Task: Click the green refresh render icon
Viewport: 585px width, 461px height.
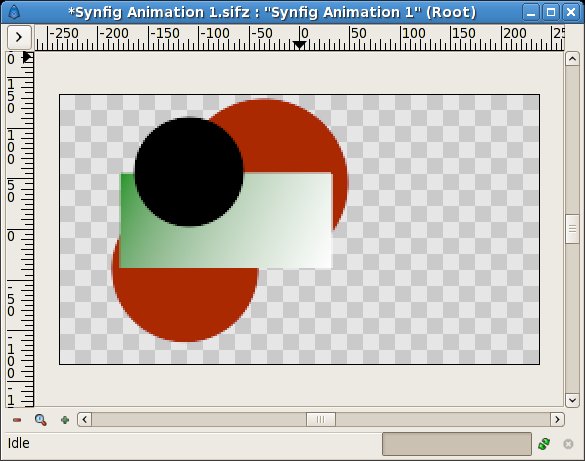Action: [x=544, y=444]
